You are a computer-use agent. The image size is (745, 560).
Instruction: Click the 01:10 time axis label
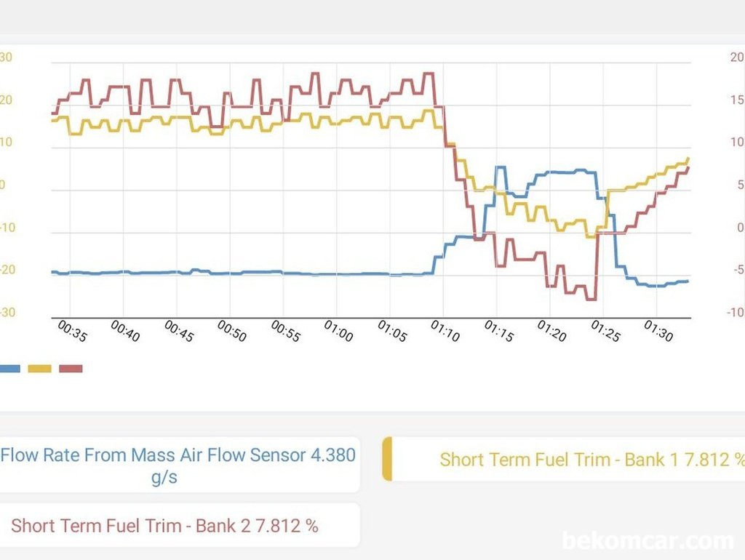(x=445, y=332)
